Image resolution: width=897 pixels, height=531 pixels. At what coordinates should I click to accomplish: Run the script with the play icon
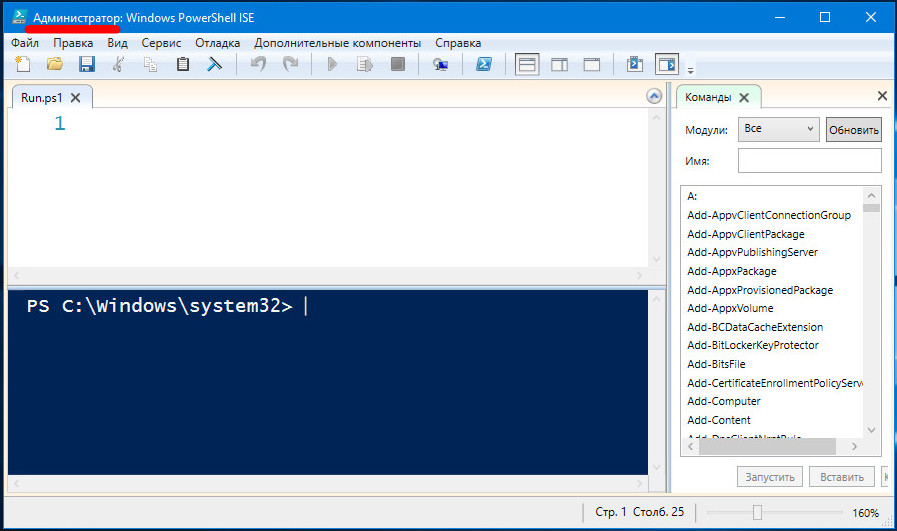[332, 64]
